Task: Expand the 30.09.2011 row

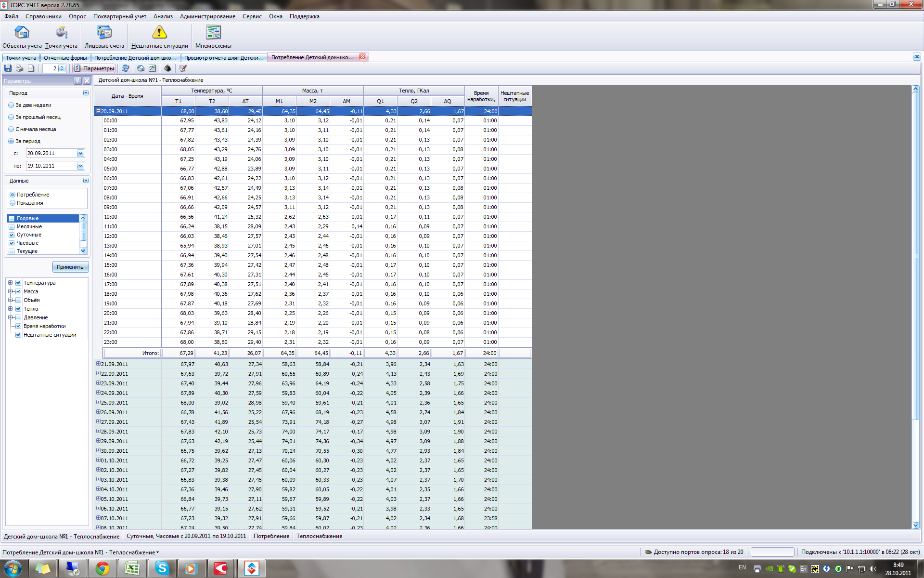Action: (x=98, y=450)
